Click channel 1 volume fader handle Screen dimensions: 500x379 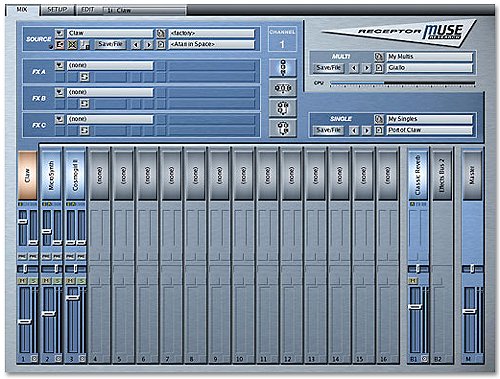[24, 321]
